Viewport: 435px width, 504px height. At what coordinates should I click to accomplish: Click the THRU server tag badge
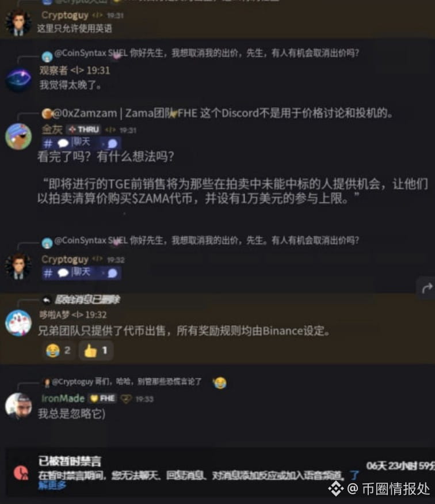(83, 130)
